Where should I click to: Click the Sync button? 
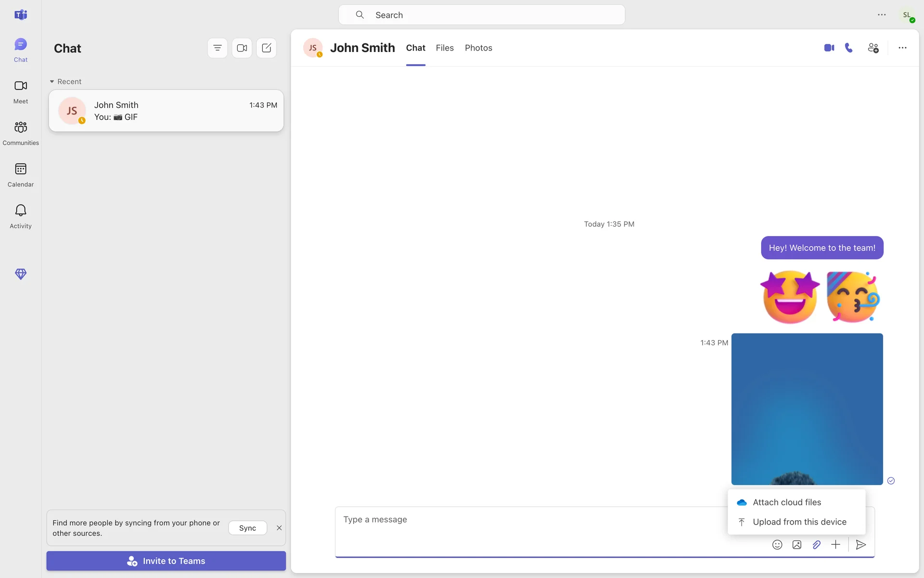point(247,528)
